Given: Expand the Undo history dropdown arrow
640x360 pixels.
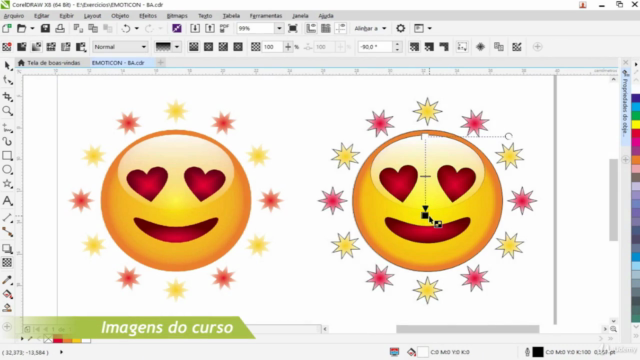Looking at the screenshot, I should pos(137,28).
